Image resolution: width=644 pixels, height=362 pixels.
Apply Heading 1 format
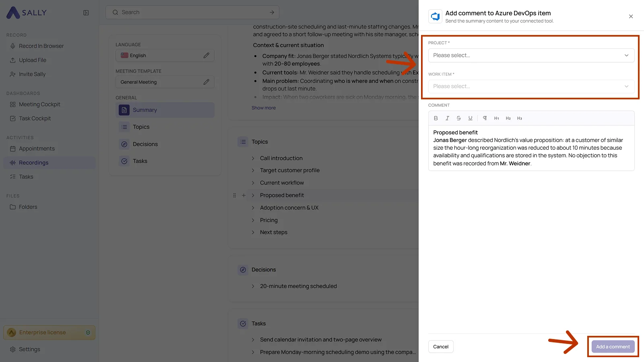tap(497, 118)
